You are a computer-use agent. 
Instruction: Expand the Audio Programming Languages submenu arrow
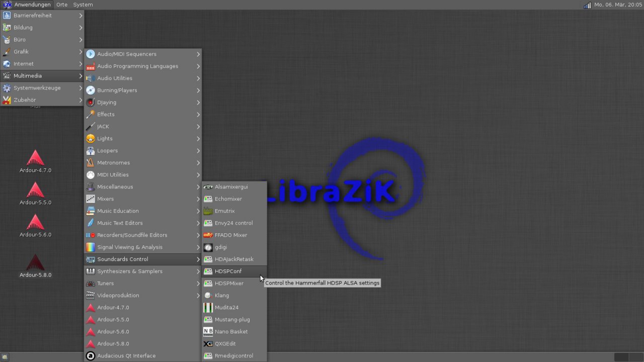coord(198,66)
